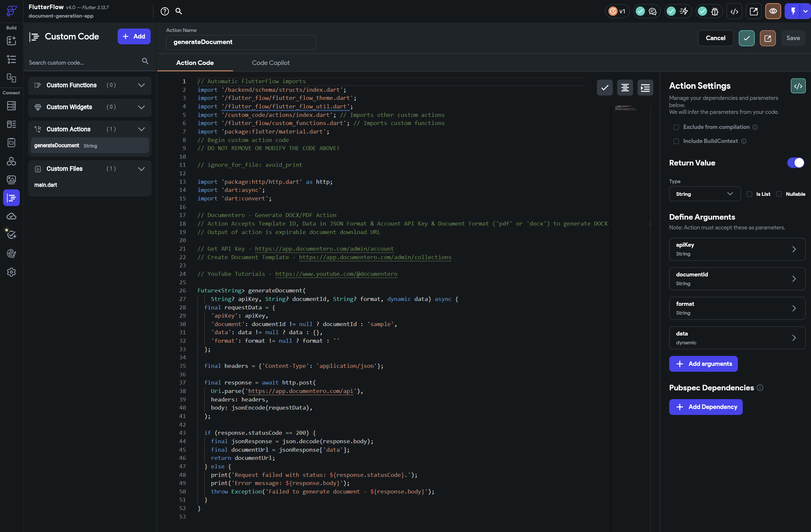Run test mode lightning button

click(x=793, y=11)
